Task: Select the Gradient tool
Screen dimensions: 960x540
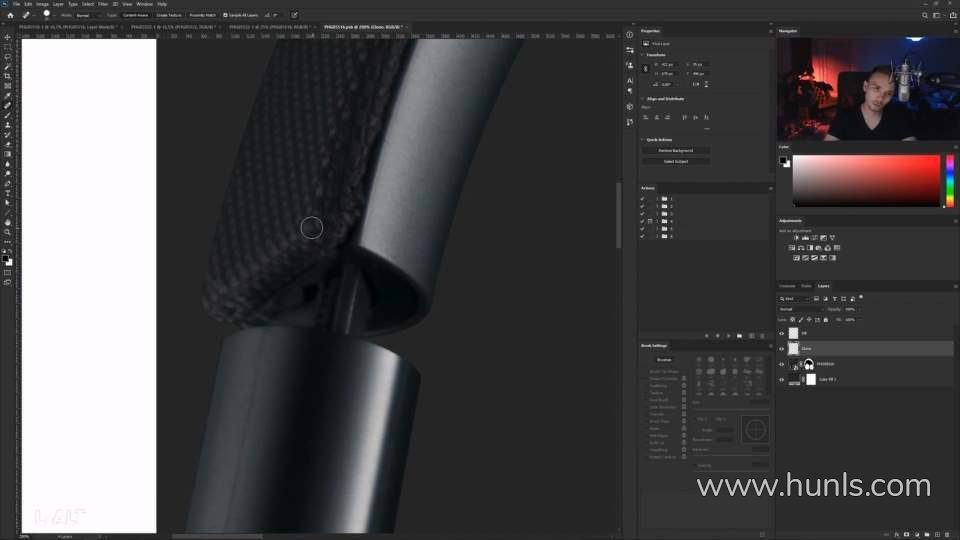Action: pyautogui.click(x=7, y=154)
